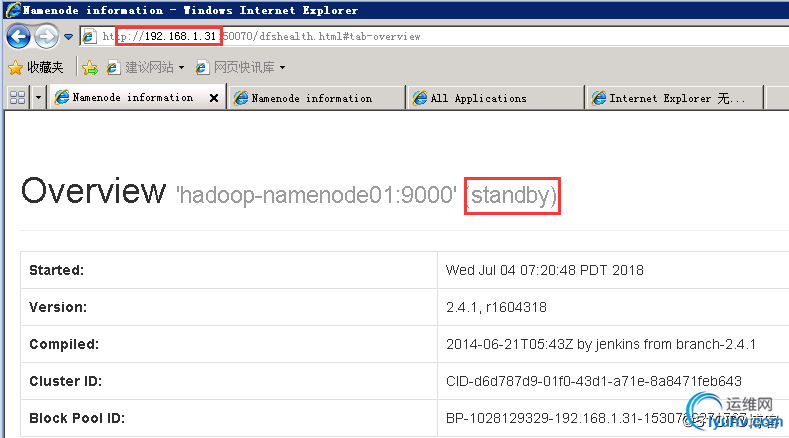
Task: Close the active Namenode information tab
Action: [214, 98]
